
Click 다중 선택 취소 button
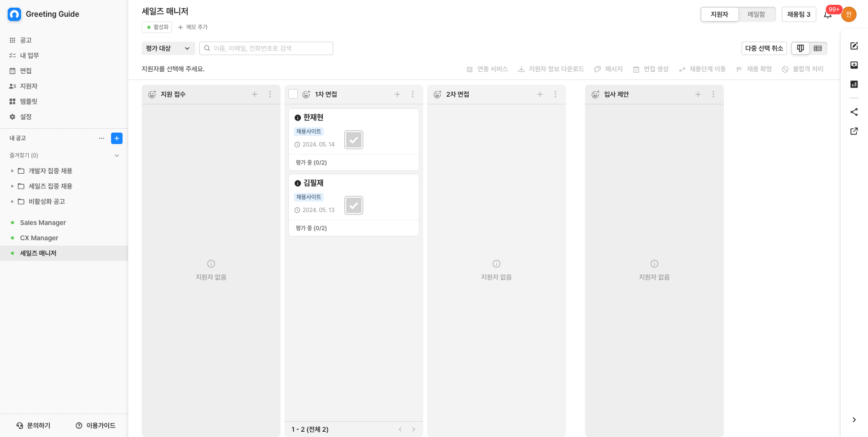764,48
